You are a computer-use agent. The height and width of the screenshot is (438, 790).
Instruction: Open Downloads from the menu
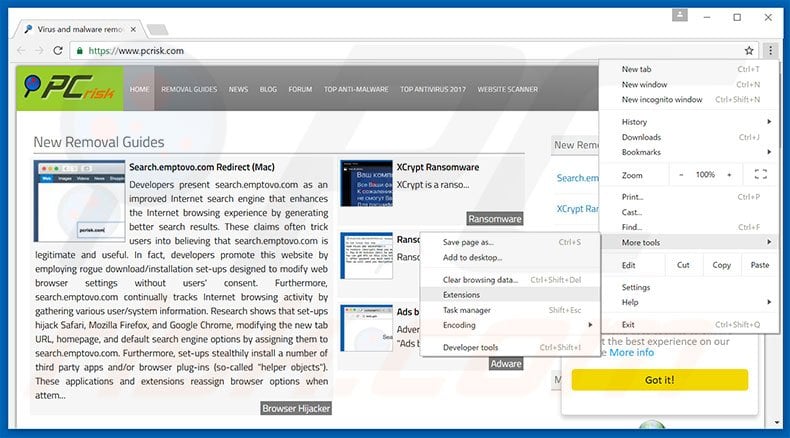pyautogui.click(x=689, y=137)
